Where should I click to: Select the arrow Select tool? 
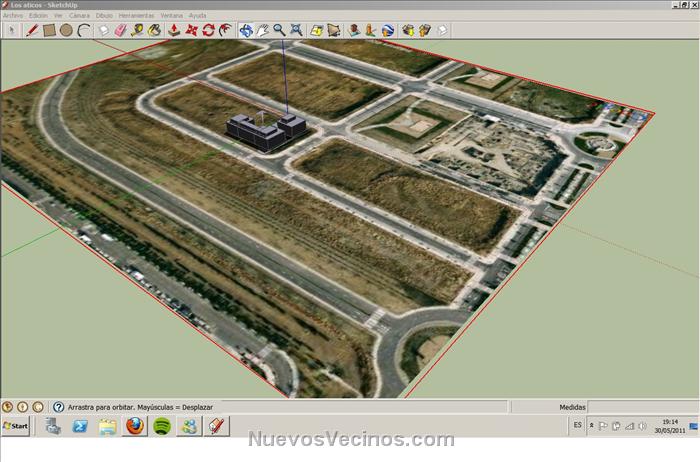11,30
